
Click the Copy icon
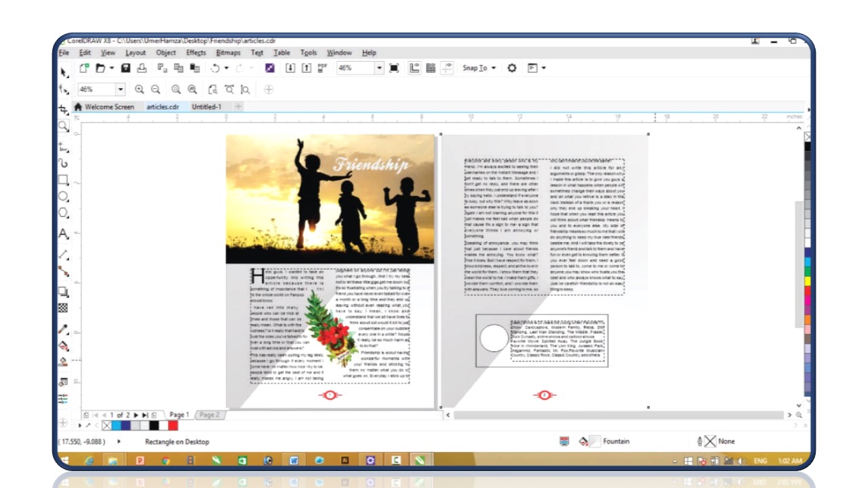pos(178,68)
